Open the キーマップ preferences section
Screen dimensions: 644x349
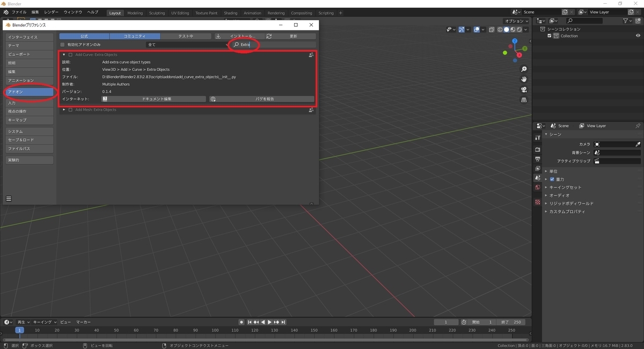(x=30, y=120)
